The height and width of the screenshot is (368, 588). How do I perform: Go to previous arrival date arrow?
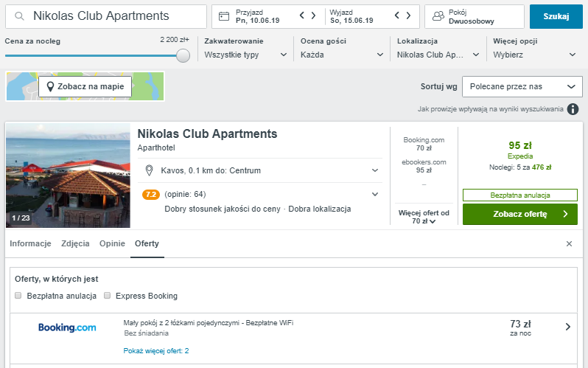pyautogui.click(x=302, y=15)
